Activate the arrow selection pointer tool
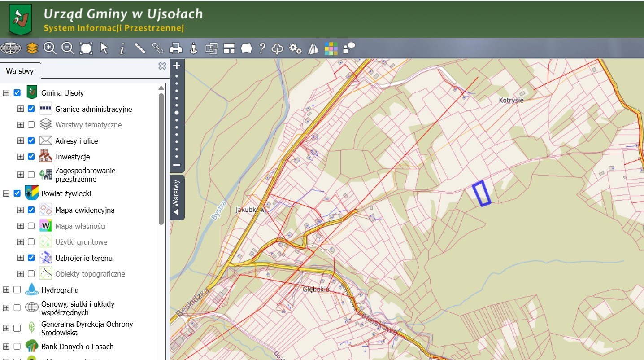Screen dimensions: 644x360 (104, 48)
